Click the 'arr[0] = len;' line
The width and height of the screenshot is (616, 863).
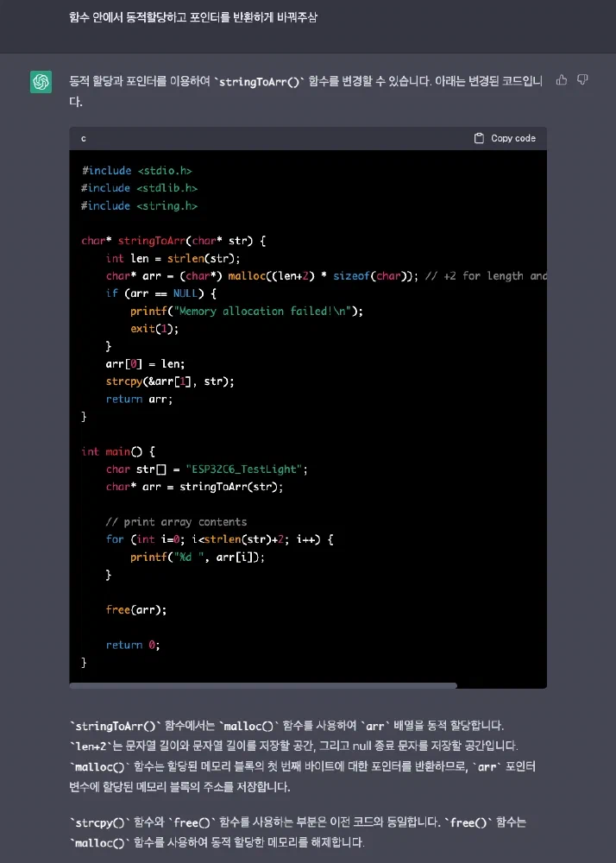coord(145,364)
